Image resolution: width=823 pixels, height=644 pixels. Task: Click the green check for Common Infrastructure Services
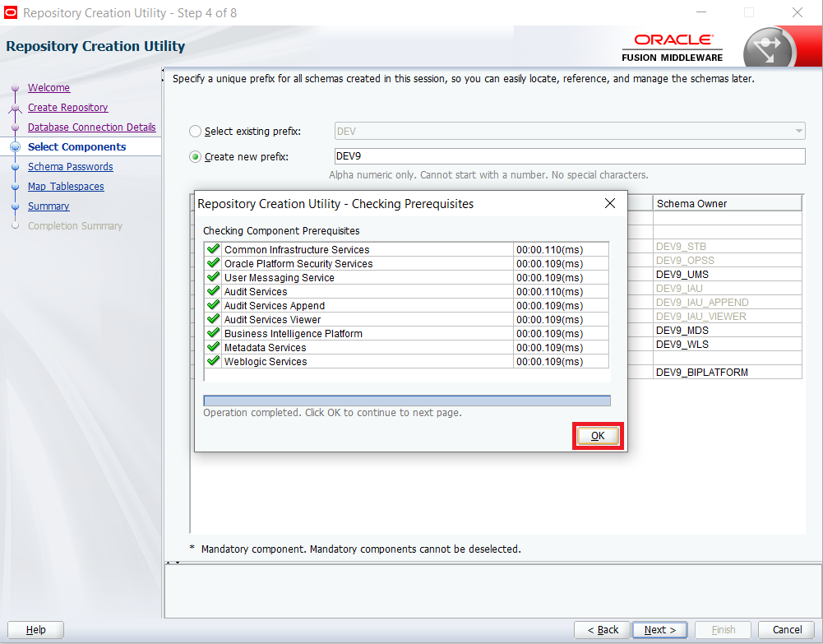pyautogui.click(x=213, y=248)
